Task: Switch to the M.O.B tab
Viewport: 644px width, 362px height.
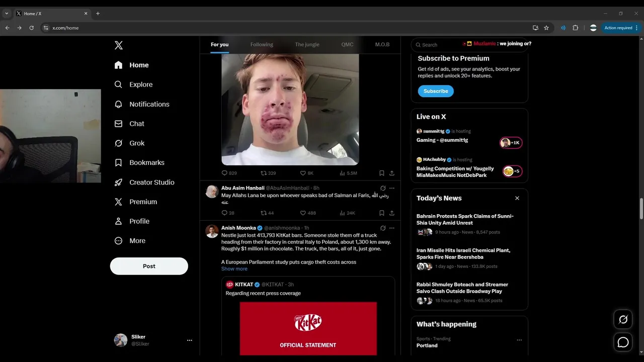Action: coord(382,45)
